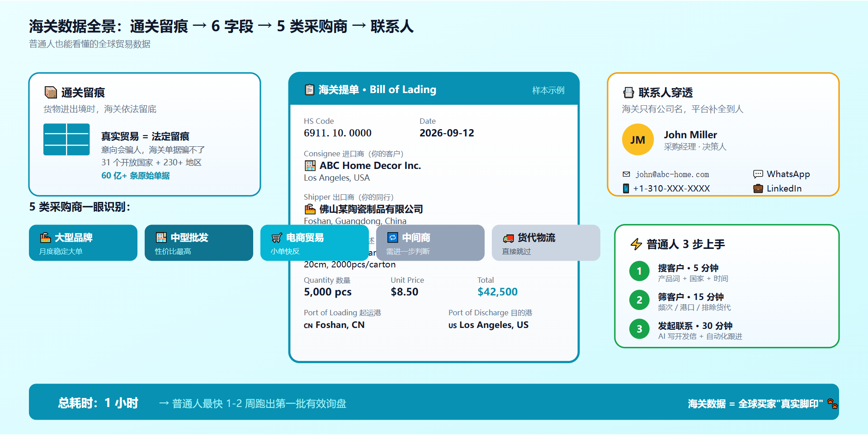868x435 pixels.
Task: Click the printer icon next to 联系人穿透
Action: [x=628, y=93]
